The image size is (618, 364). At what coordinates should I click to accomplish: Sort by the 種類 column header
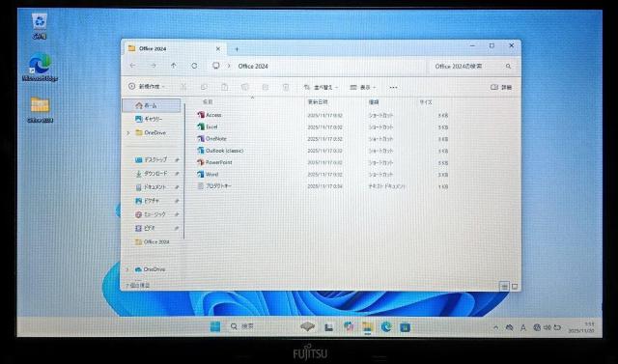(374, 102)
